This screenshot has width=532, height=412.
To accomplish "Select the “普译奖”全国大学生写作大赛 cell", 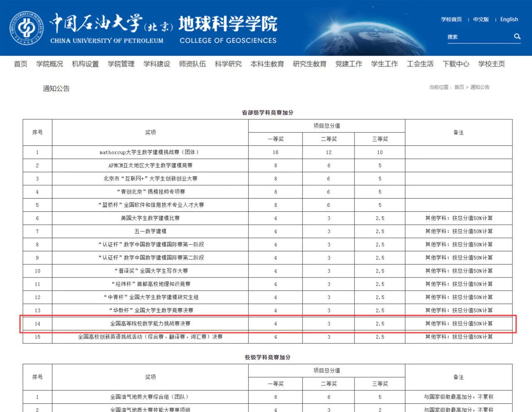I will tap(150, 271).
